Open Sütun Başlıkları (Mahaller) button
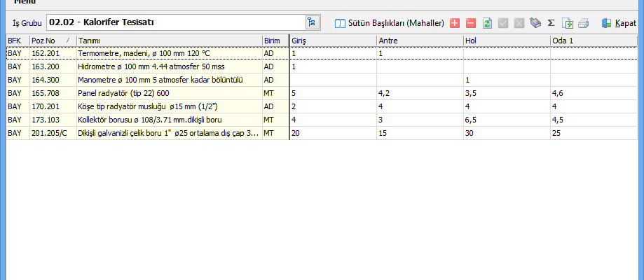644x280 pixels. [390, 23]
